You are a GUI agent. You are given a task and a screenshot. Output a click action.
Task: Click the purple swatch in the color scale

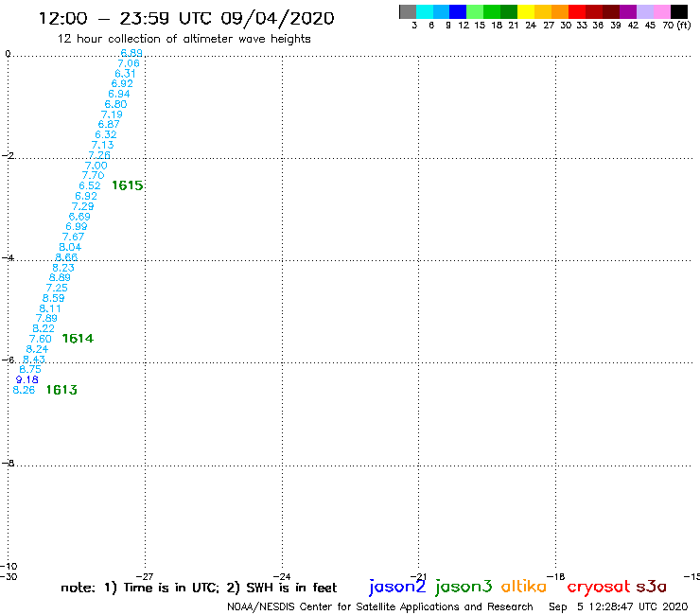coord(628,11)
